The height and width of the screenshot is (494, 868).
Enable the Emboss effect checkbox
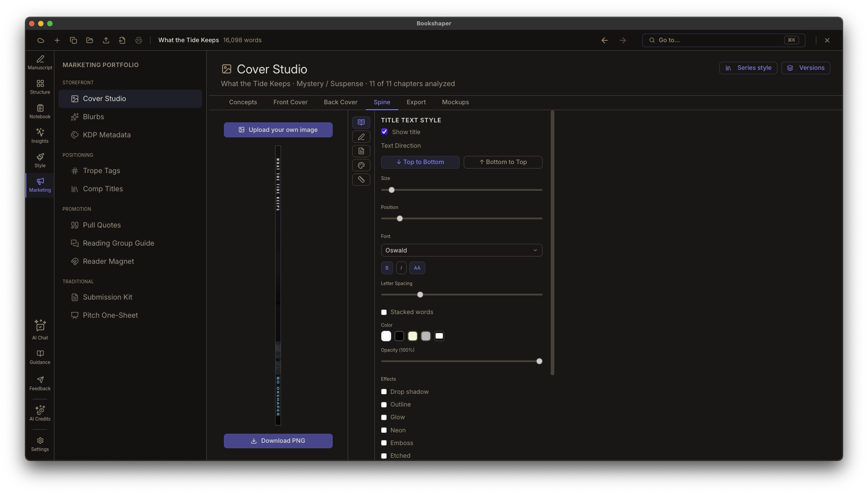click(384, 443)
